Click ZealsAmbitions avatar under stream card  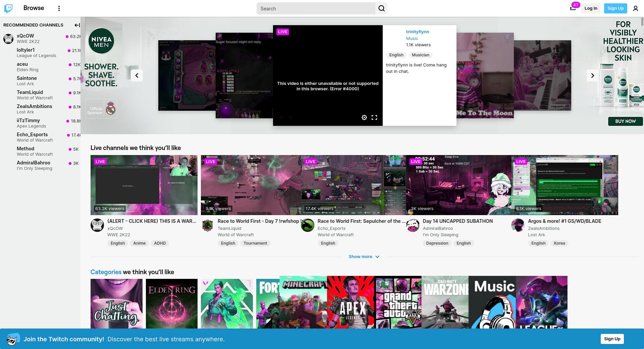coord(518,225)
